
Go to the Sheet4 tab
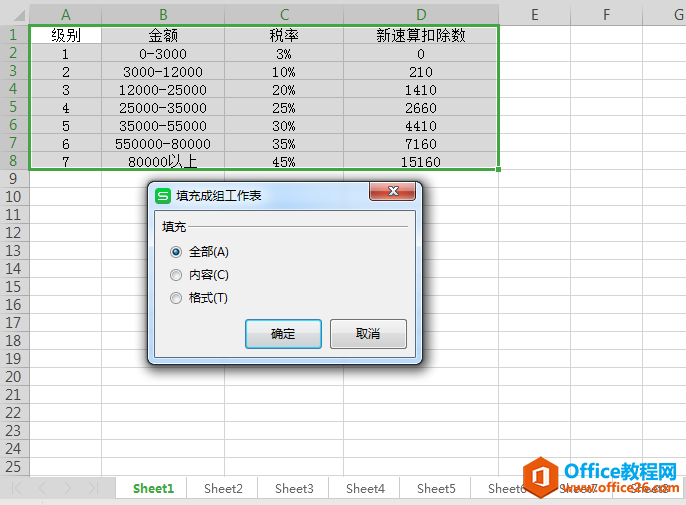(365, 488)
